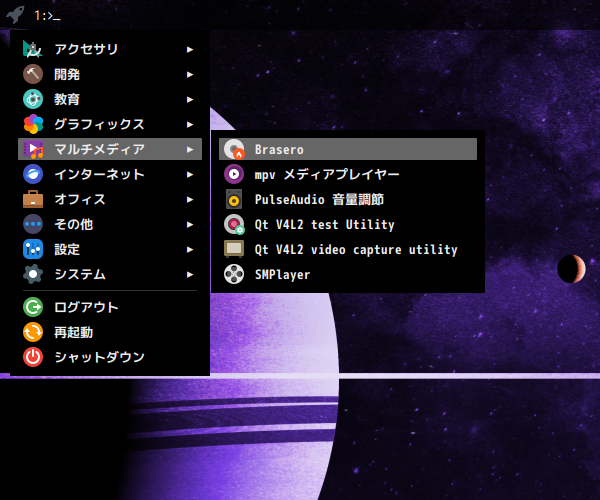Click the 教育 category icon
Viewport: 600px width, 500px height.
[33, 99]
